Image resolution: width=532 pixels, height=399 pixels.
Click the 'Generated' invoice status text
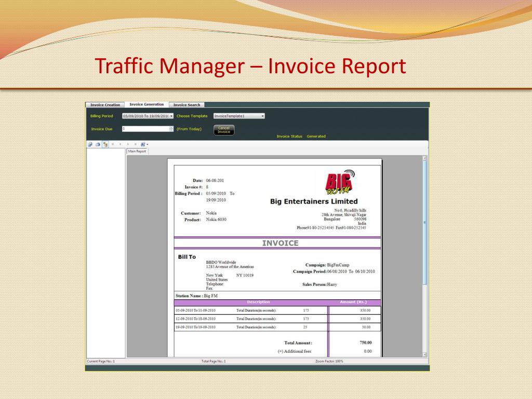pyautogui.click(x=316, y=137)
